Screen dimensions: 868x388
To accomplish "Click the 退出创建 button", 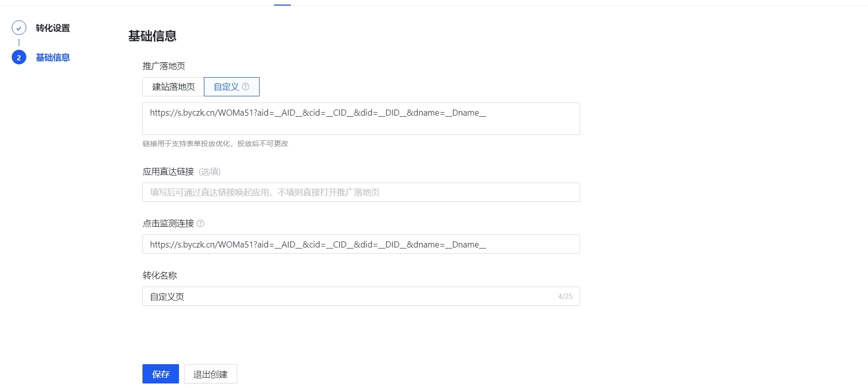I will (210, 374).
